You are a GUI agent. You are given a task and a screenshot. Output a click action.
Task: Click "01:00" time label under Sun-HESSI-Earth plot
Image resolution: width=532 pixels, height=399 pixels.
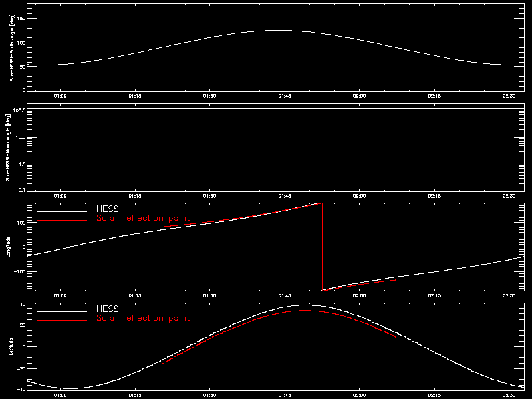click(60, 96)
